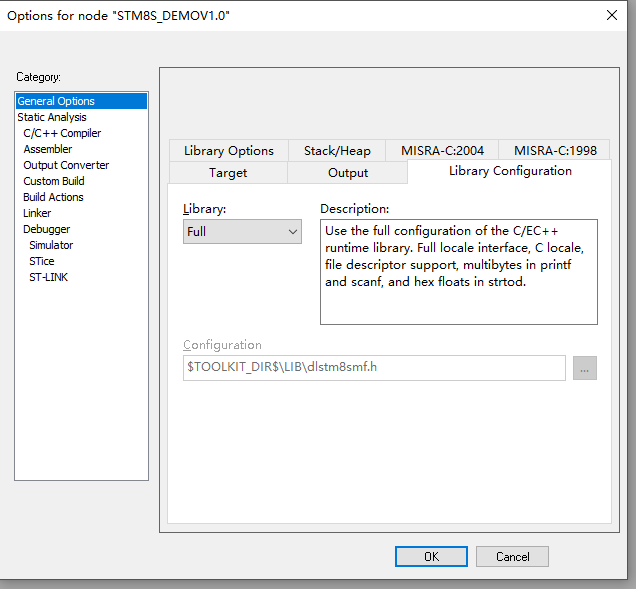Switch to Library Options tab
636x589 pixels.
click(x=229, y=150)
